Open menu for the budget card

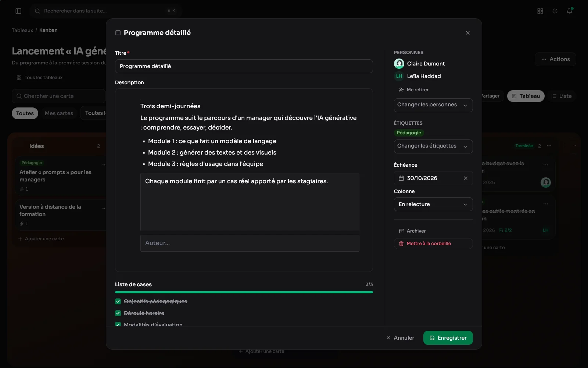[x=546, y=165]
